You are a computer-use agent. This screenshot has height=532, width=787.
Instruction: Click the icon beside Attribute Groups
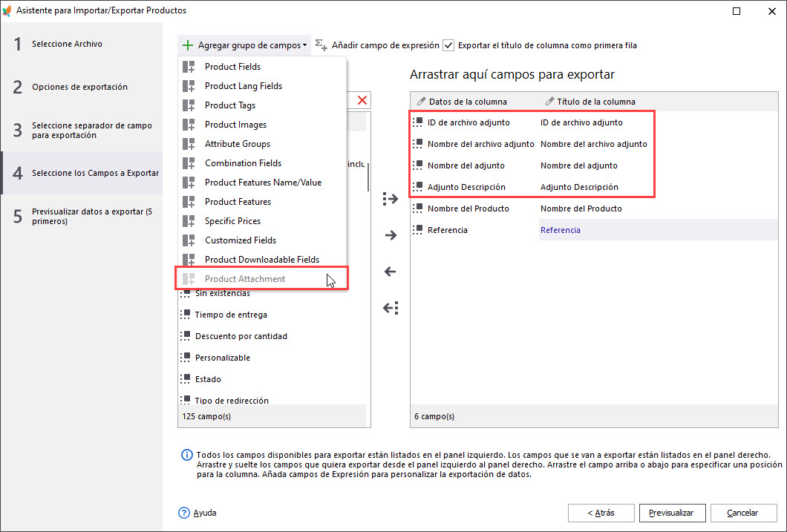(189, 144)
